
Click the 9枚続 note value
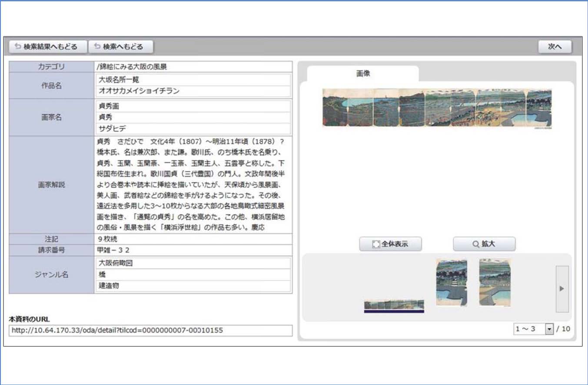pyautogui.click(x=193, y=239)
